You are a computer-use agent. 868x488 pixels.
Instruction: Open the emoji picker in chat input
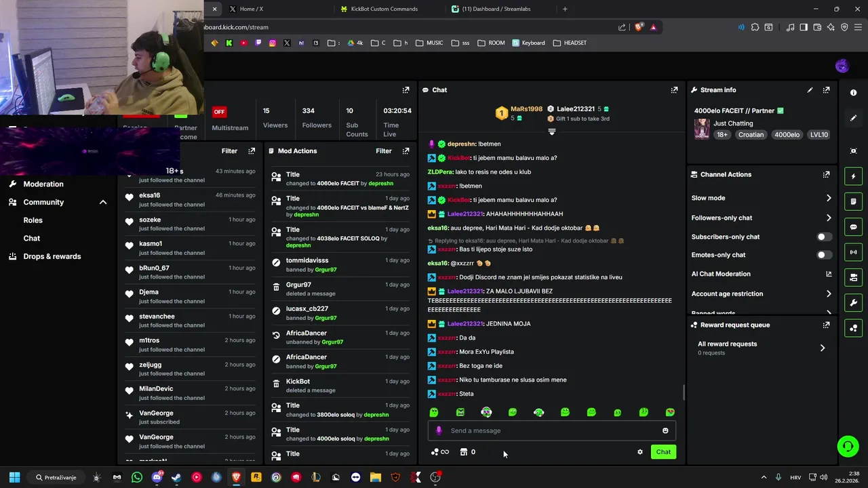(665, 430)
